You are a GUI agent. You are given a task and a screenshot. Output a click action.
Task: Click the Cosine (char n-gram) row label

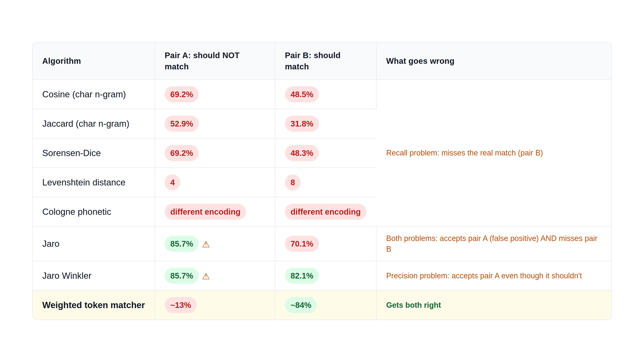84,94
